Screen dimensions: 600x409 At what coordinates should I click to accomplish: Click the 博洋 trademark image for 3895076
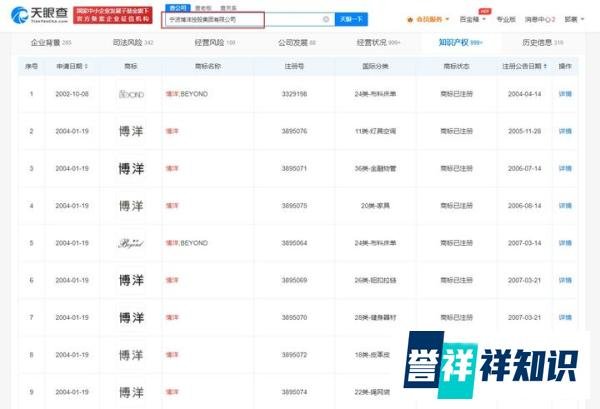pos(131,131)
